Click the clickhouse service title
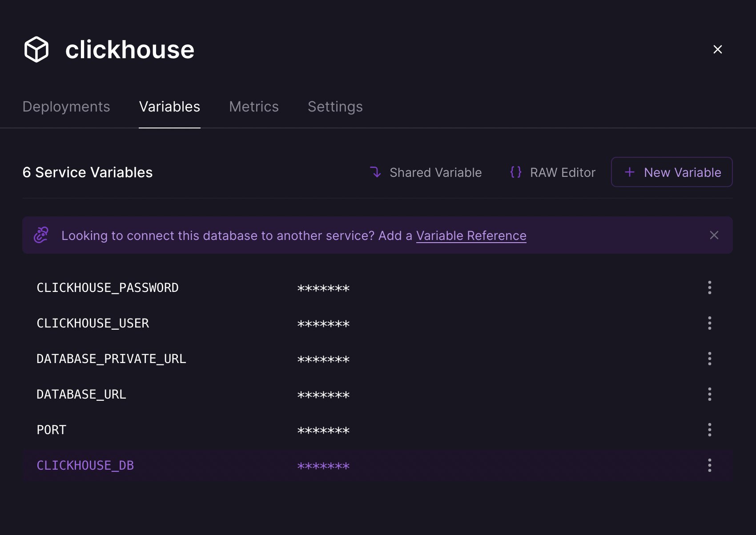This screenshot has width=756, height=535. (x=130, y=49)
